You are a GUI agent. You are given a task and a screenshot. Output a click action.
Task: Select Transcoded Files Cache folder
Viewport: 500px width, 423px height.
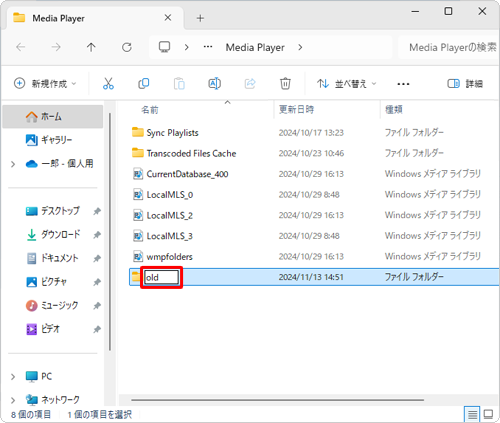[x=191, y=153]
